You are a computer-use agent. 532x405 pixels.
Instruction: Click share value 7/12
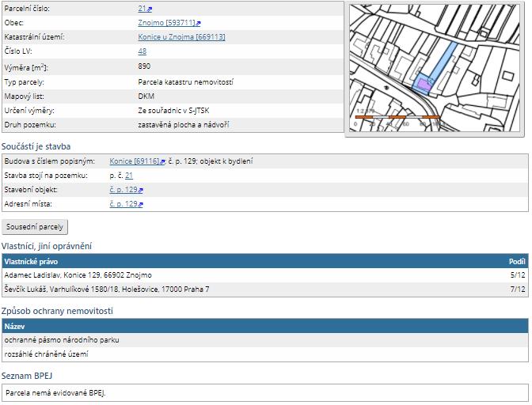tap(518, 290)
